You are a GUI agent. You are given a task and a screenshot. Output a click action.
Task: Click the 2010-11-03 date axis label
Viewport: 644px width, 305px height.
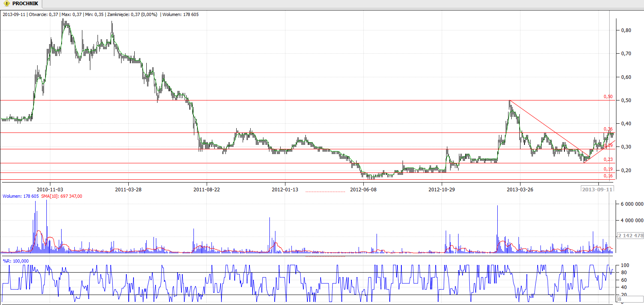tap(50, 189)
